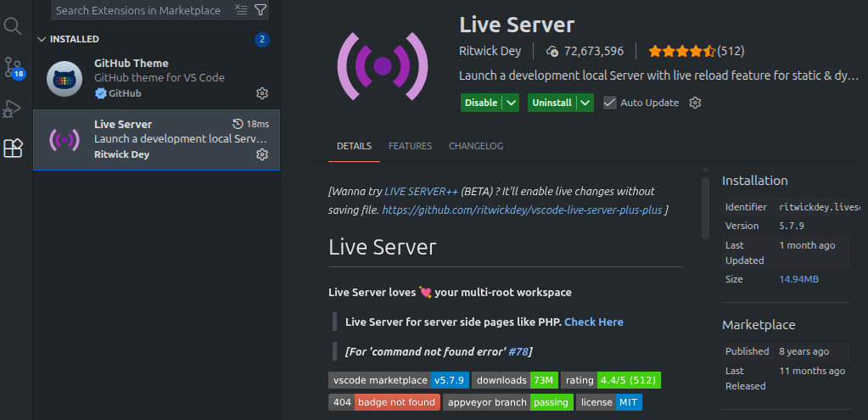Click Live Server icon in installed list
The height and width of the screenshot is (420, 868).
tap(64, 139)
